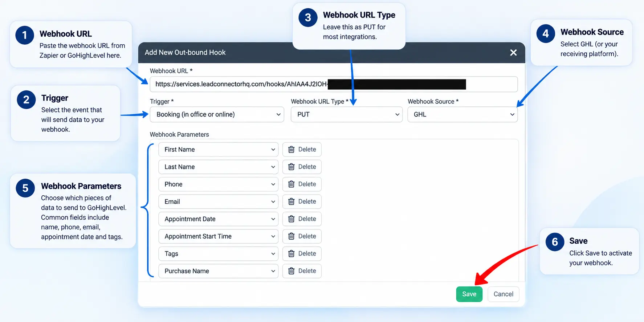Open the Tags parameter dropdown
Viewport: 644px width, 322px height.
pyautogui.click(x=219, y=254)
